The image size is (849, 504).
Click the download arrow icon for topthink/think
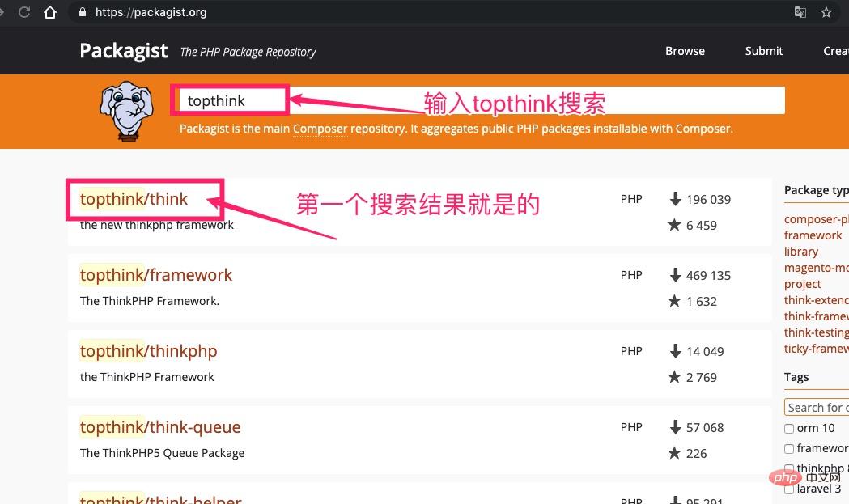coord(675,199)
